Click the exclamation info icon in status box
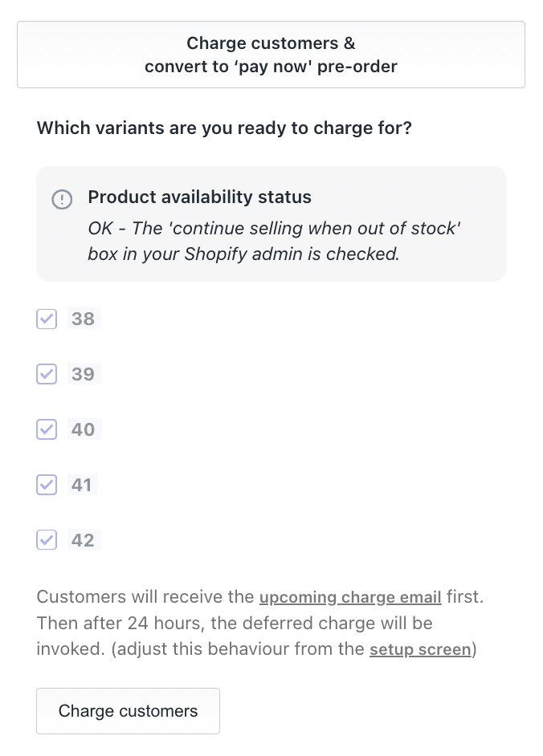The width and height of the screenshot is (543, 756). pyautogui.click(x=62, y=199)
